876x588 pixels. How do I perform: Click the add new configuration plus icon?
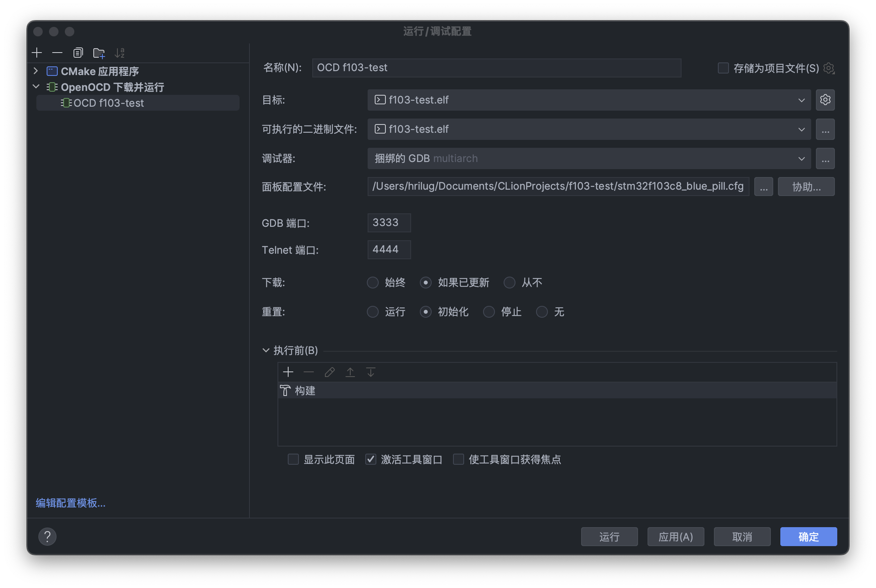[x=37, y=53]
